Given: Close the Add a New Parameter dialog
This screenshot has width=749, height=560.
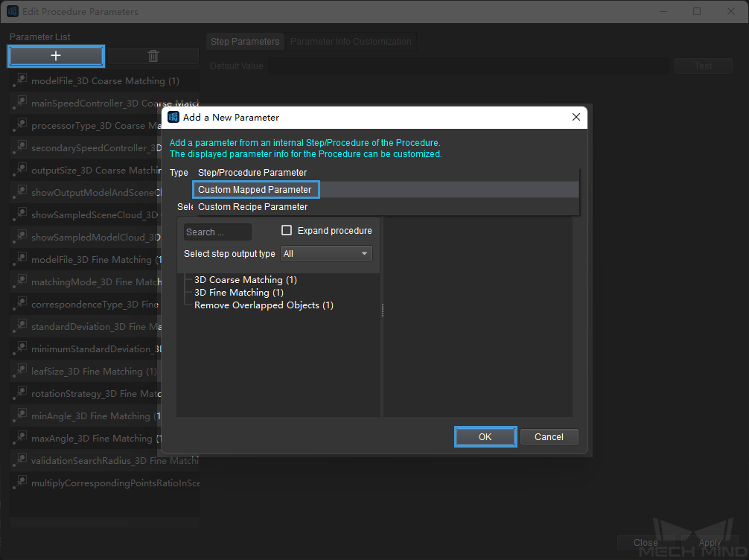Looking at the screenshot, I should tap(576, 117).
